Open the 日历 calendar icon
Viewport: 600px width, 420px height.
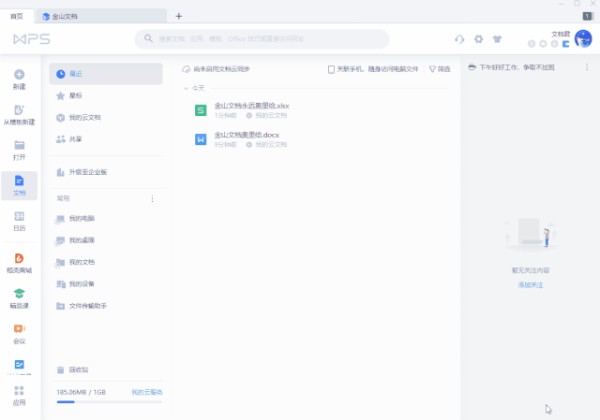19,216
